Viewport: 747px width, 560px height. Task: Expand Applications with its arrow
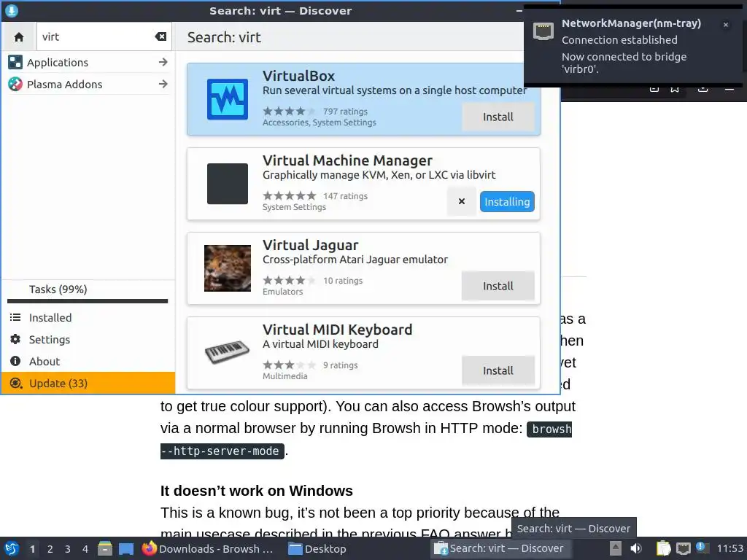pyautogui.click(x=163, y=63)
